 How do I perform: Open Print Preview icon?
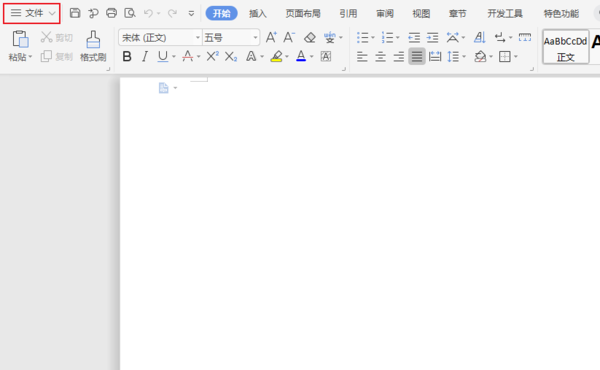click(130, 13)
